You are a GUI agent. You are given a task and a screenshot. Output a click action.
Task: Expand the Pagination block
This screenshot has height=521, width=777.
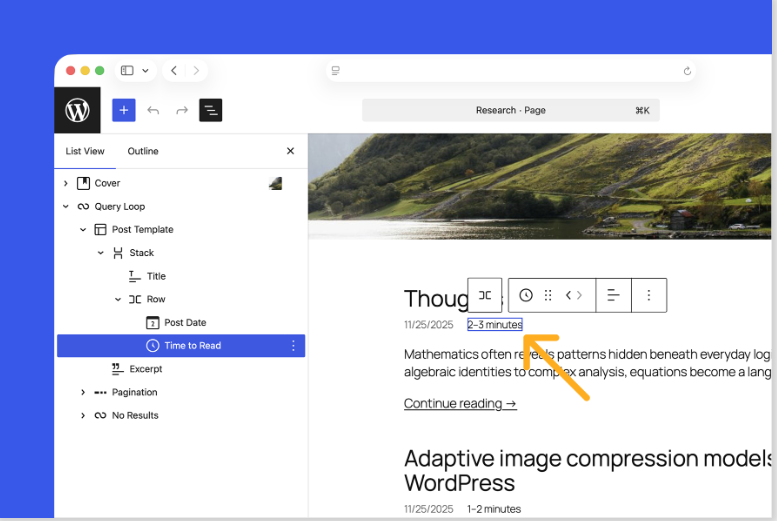pyautogui.click(x=83, y=393)
